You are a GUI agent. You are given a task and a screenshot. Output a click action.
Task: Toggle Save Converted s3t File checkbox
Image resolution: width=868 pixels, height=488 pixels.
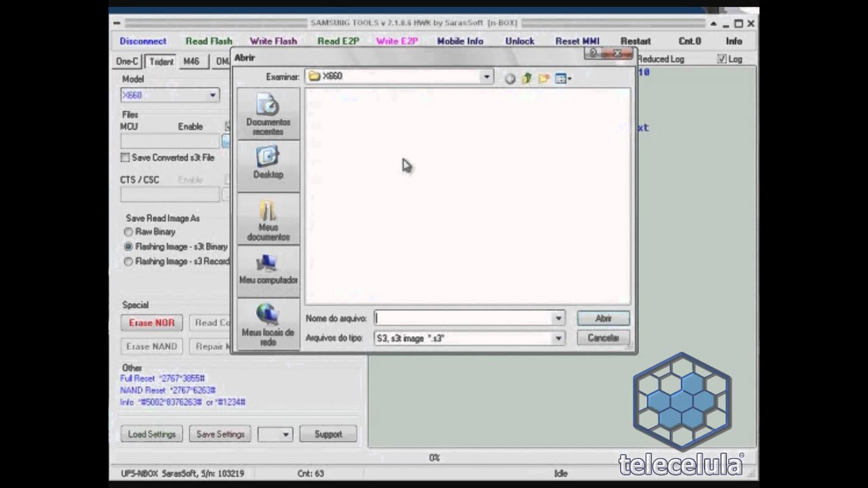point(125,157)
